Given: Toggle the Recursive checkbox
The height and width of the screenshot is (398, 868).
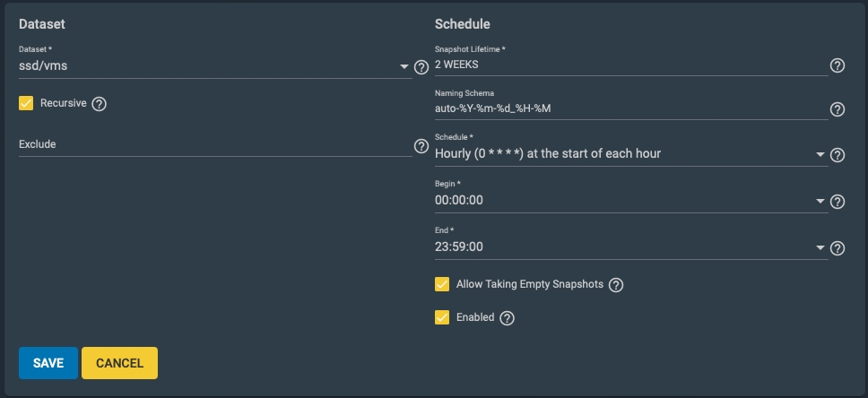Looking at the screenshot, I should click(x=26, y=103).
